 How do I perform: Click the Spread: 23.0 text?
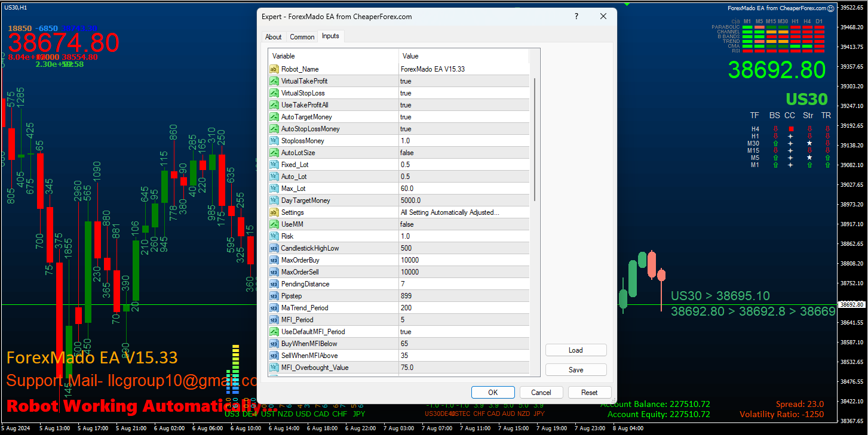click(800, 404)
